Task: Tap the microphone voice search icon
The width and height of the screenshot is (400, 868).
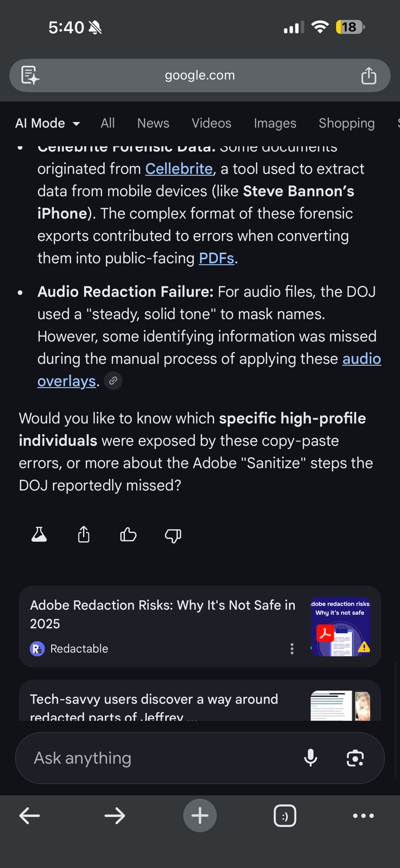Action: click(x=311, y=758)
